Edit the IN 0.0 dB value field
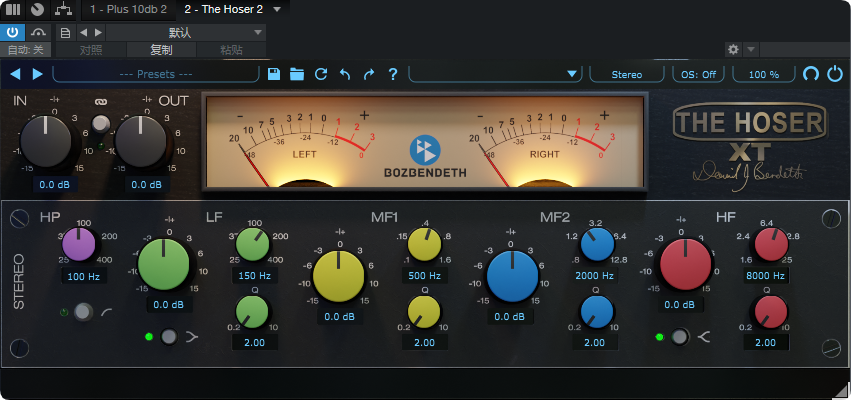Image resolution: width=851 pixels, height=400 pixels. [x=55, y=185]
